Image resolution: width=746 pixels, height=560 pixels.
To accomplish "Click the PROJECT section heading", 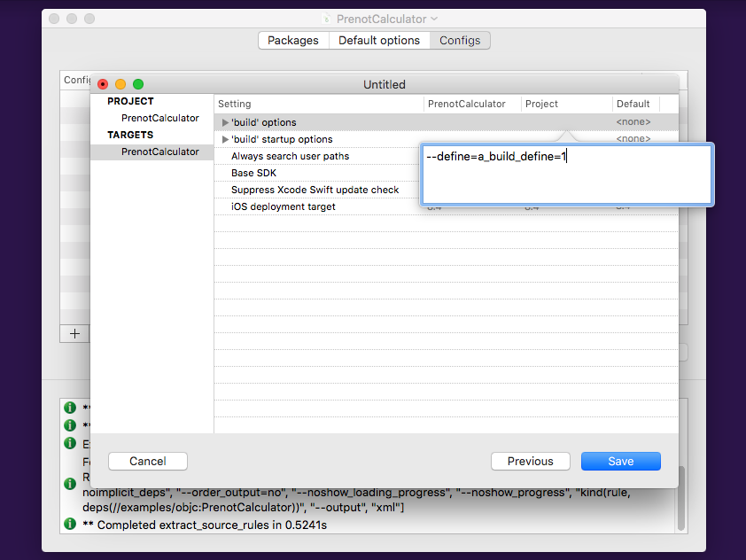I will click(130, 101).
